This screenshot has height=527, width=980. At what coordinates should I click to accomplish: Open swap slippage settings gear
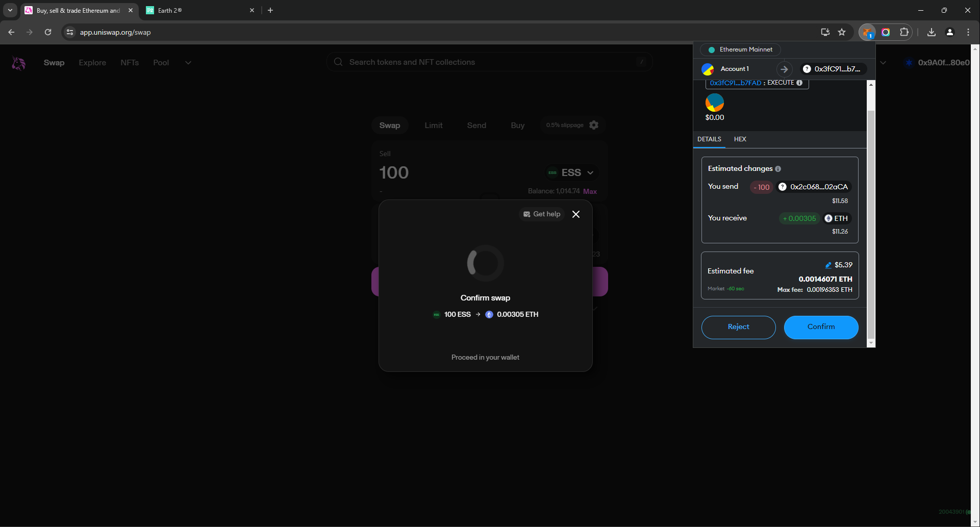[x=594, y=125]
